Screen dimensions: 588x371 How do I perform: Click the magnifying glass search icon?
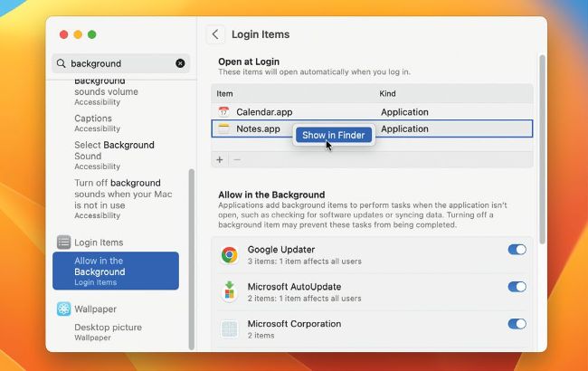[62, 63]
